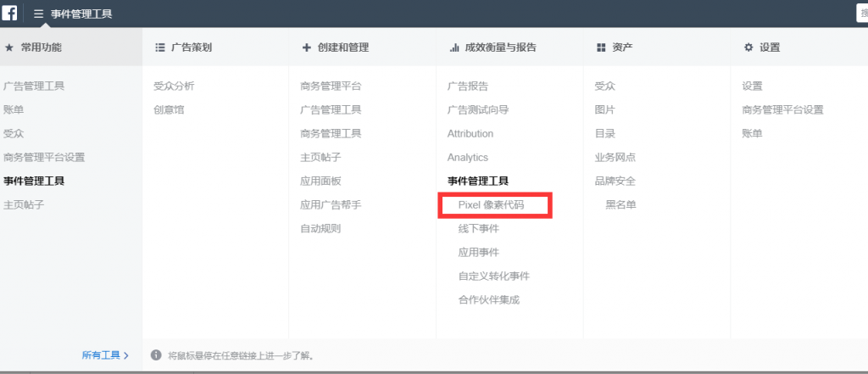Click the bar chart icon beside 成效衡量与报告
This screenshot has width=868, height=374.
454,47
